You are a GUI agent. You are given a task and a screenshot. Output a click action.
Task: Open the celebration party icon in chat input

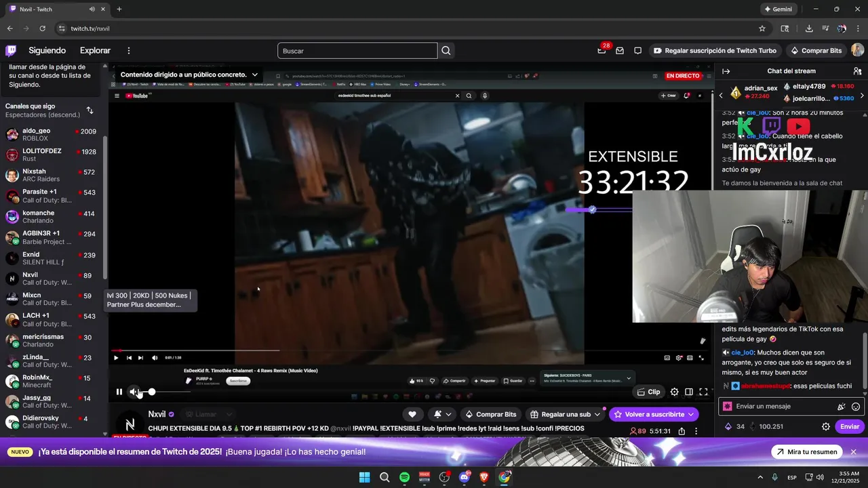coord(842,407)
